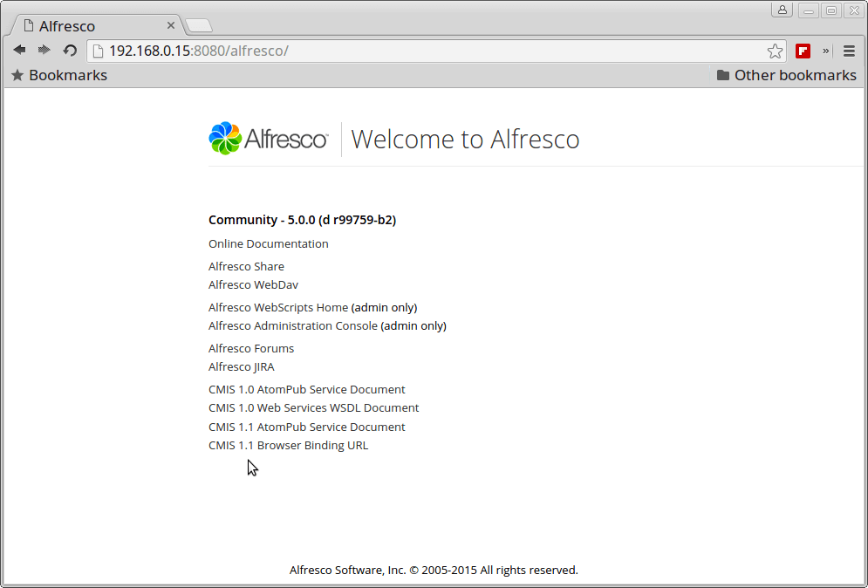
Task: Open the Online Documentation link
Action: tap(269, 243)
